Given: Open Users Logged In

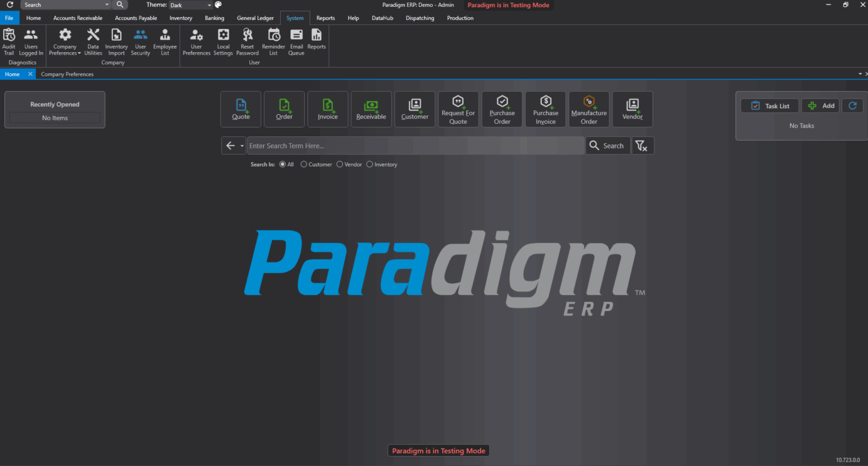Looking at the screenshot, I should point(31,42).
